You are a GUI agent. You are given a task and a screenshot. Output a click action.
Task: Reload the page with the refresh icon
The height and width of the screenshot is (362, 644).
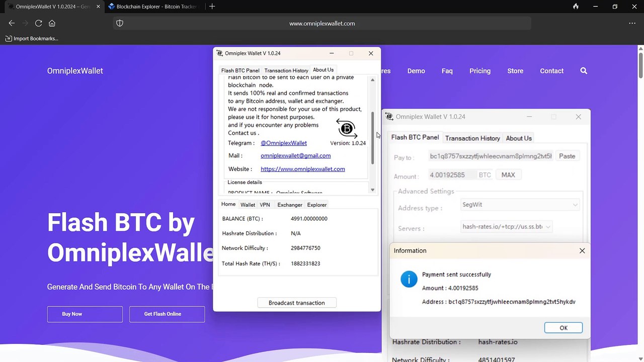[x=38, y=23]
